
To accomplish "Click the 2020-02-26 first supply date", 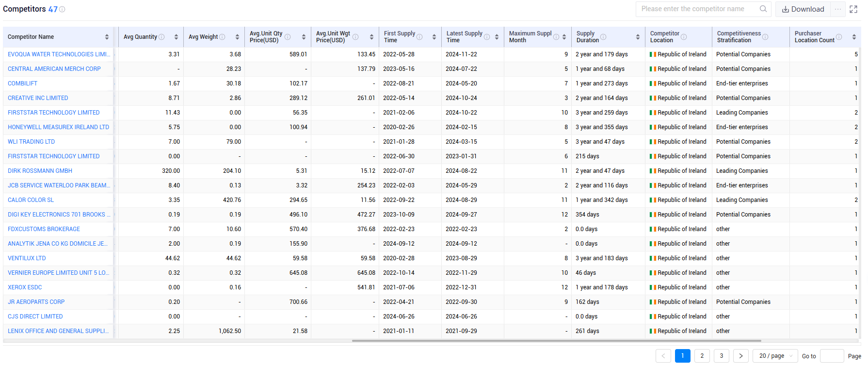I will tap(399, 127).
